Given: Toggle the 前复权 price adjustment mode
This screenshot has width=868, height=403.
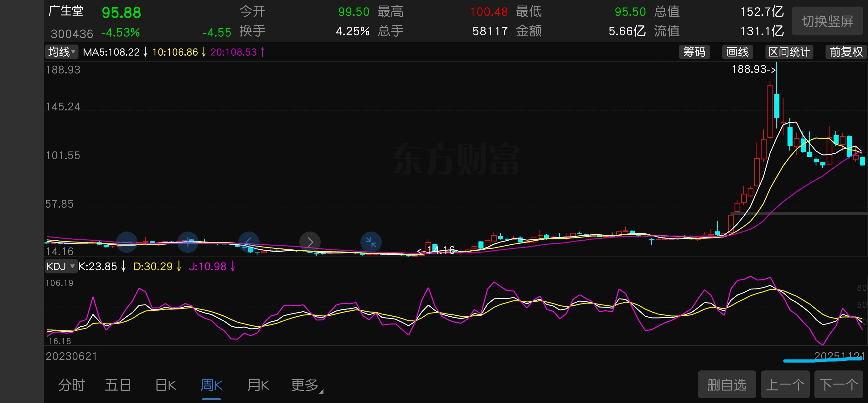Looking at the screenshot, I should click(x=846, y=52).
